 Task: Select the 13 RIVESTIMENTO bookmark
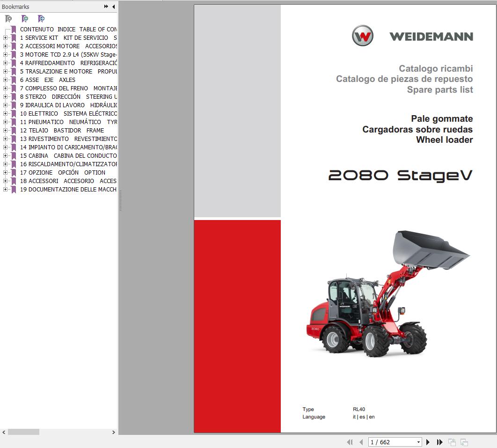click(68, 139)
